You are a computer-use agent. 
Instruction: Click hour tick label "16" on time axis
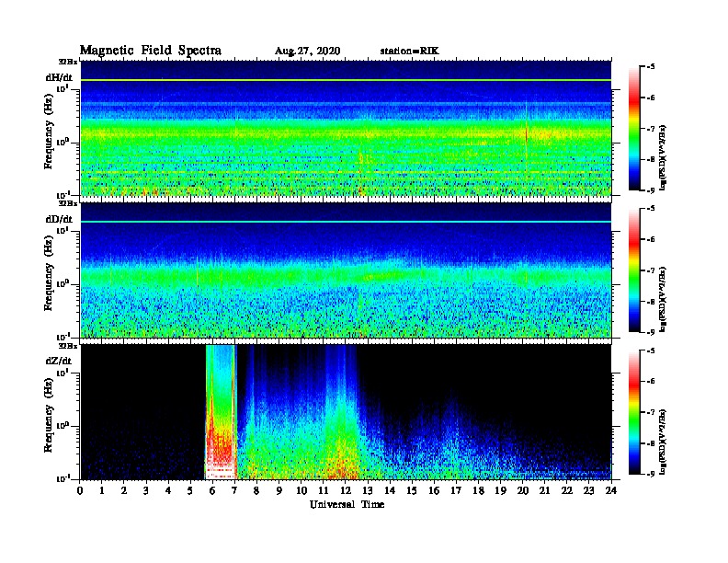[434, 490]
